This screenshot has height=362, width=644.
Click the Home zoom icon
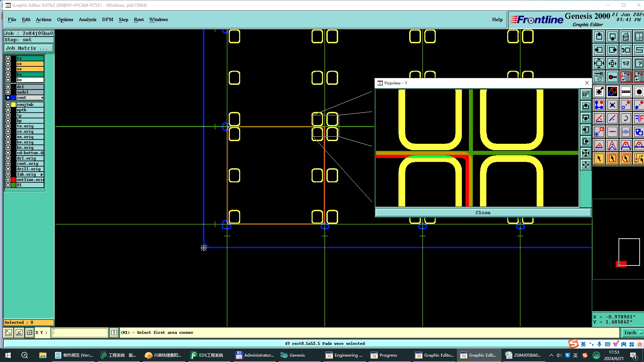coord(626,37)
